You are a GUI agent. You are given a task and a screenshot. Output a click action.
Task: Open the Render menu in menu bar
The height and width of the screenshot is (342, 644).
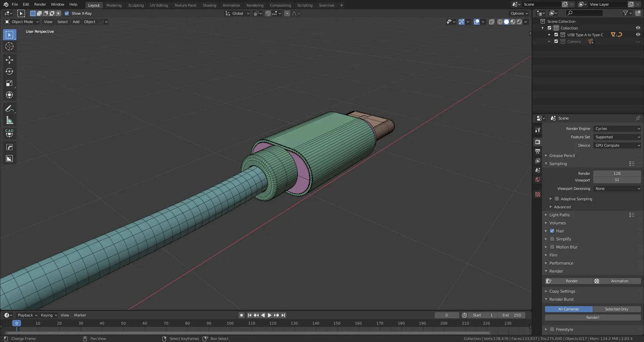point(40,4)
